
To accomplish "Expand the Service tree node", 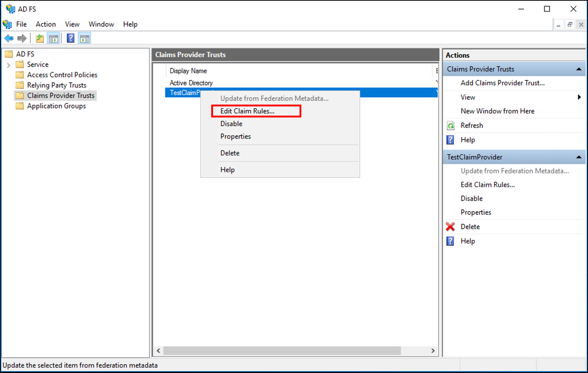I will click(8, 65).
